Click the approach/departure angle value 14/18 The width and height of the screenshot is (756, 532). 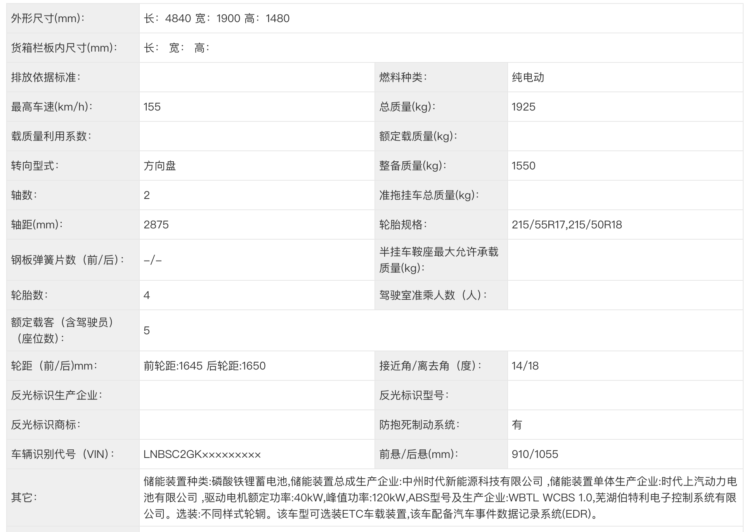pyautogui.click(x=525, y=366)
